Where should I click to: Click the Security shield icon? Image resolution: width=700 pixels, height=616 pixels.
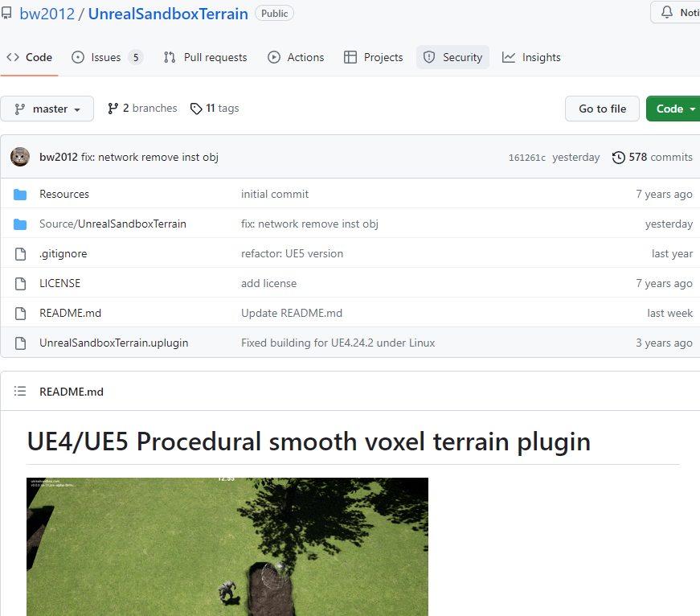429,57
